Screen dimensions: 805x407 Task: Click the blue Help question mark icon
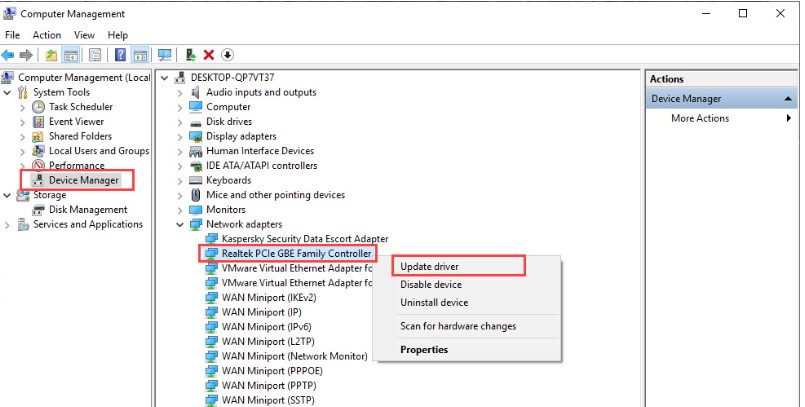[120, 55]
